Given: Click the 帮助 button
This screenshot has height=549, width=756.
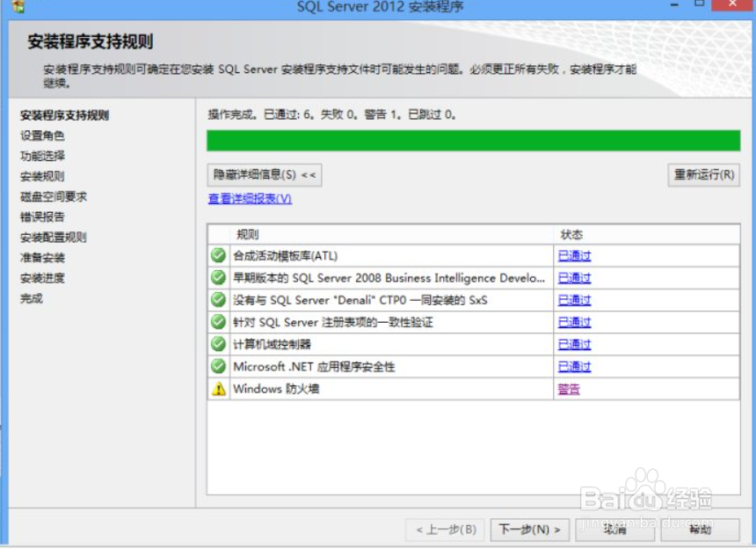Looking at the screenshot, I should 700,530.
